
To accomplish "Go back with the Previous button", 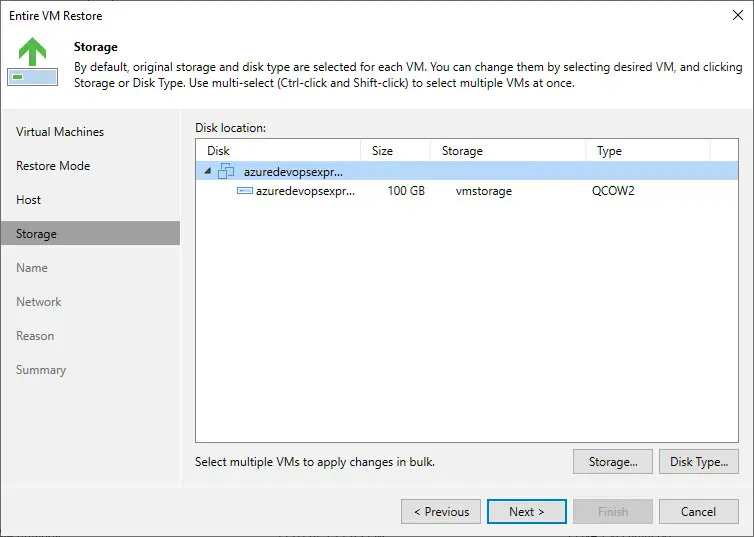I will click(x=441, y=512).
